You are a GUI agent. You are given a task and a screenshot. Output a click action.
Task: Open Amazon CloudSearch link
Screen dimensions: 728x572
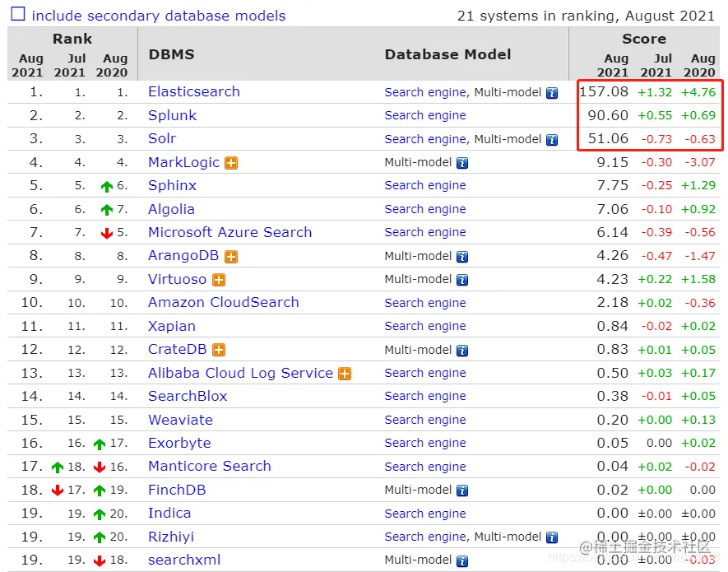[223, 303]
